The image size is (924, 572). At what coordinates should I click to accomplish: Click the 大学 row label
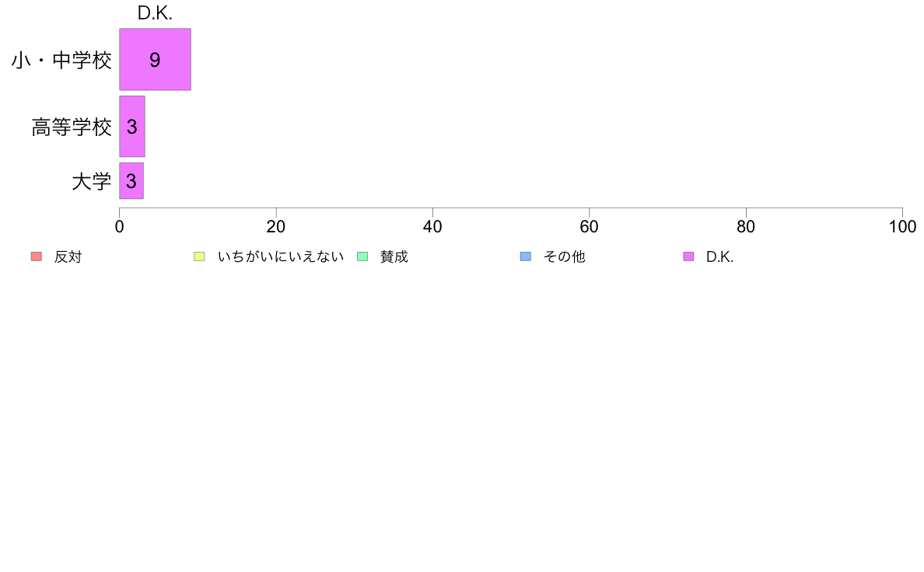click(x=92, y=181)
